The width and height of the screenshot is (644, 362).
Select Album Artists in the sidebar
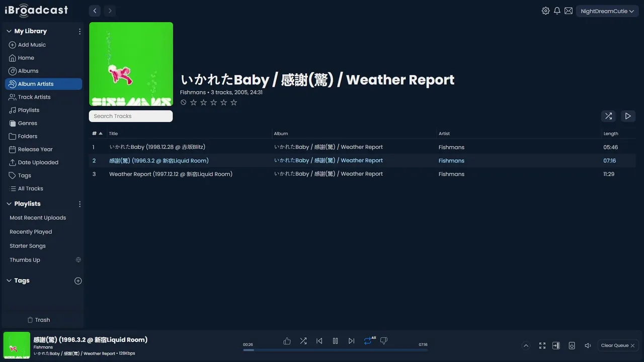[x=43, y=84]
